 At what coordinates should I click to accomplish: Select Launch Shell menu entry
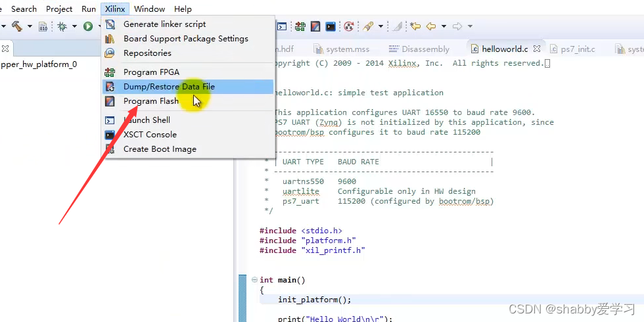[x=188, y=120]
